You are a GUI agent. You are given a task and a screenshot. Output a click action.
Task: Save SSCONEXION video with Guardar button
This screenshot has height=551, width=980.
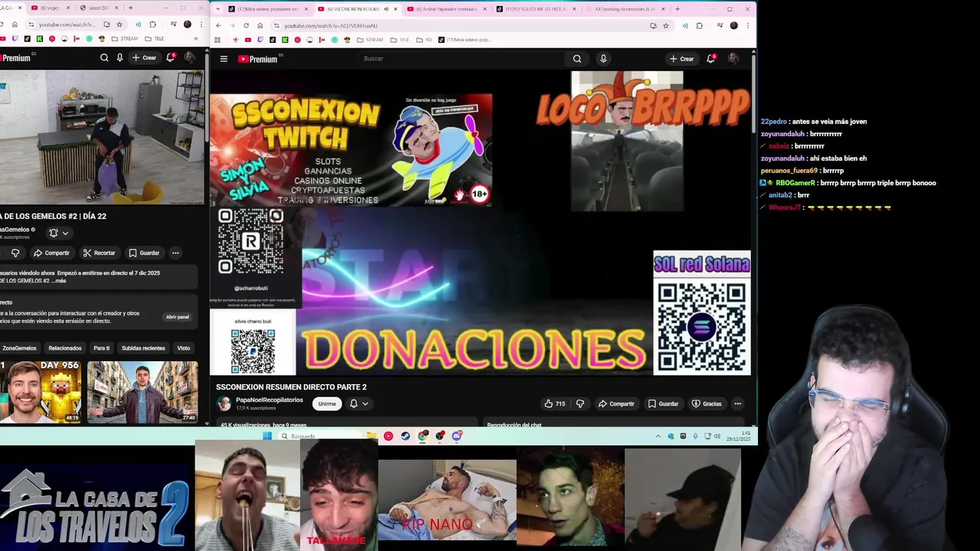click(x=663, y=404)
